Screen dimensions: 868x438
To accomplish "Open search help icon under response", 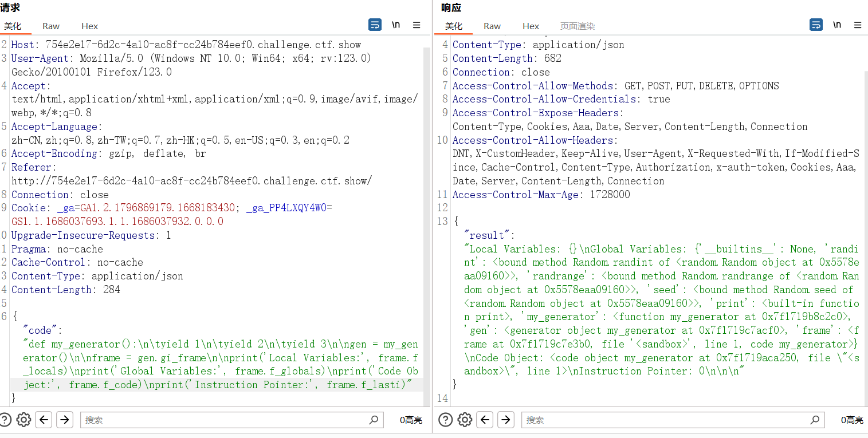I will point(446,420).
